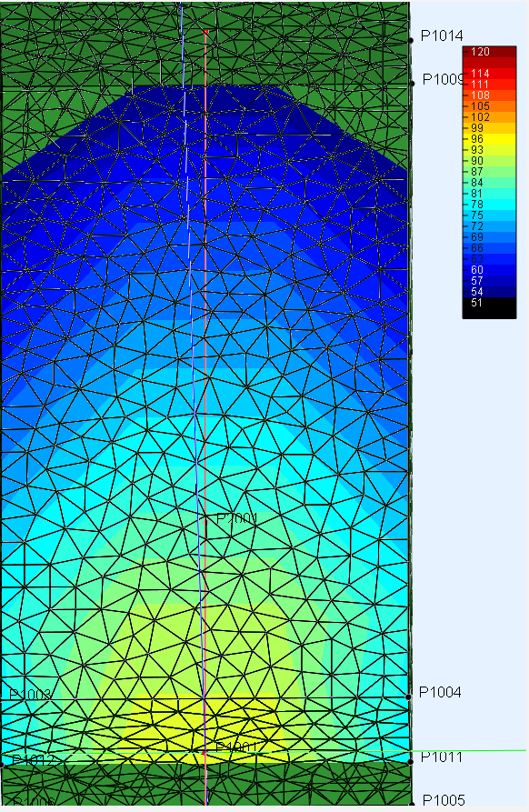This screenshot has height=812, width=529.
Task: Click legend value 93
Action: 477,150
